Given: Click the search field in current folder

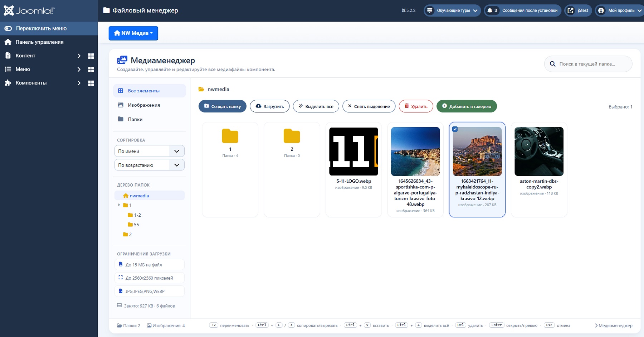Looking at the screenshot, I should (x=588, y=64).
